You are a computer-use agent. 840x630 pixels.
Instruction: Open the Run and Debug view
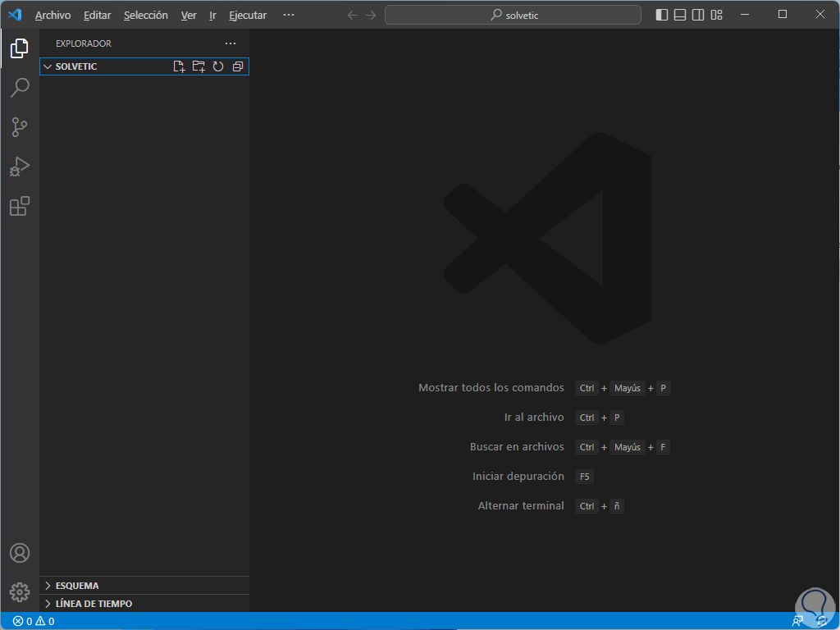coord(20,167)
